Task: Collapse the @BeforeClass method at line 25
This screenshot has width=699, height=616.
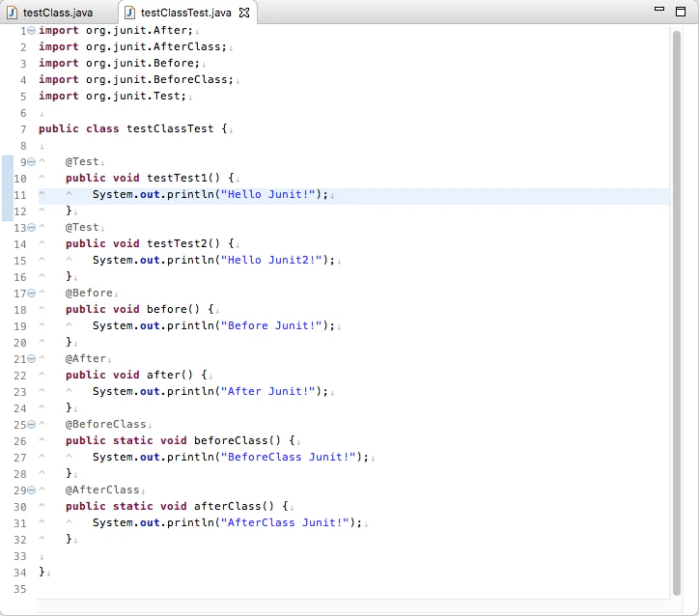Action: (31, 424)
